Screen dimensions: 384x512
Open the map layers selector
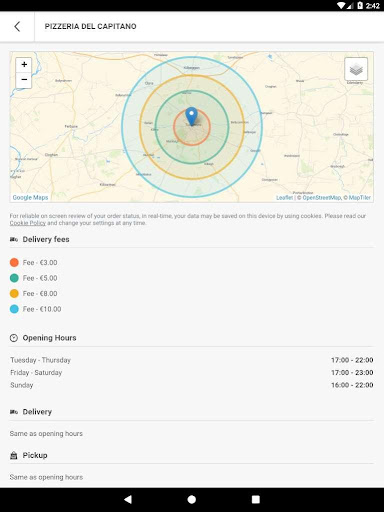tap(356, 69)
